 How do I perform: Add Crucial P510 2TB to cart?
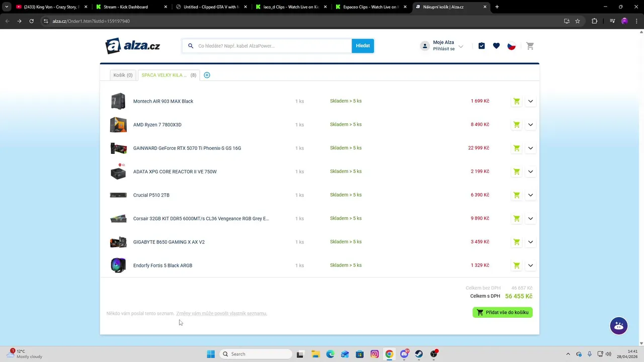tap(516, 195)
